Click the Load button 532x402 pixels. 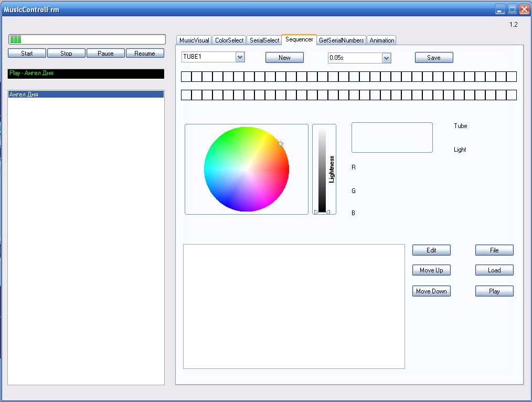pos(494,271)
